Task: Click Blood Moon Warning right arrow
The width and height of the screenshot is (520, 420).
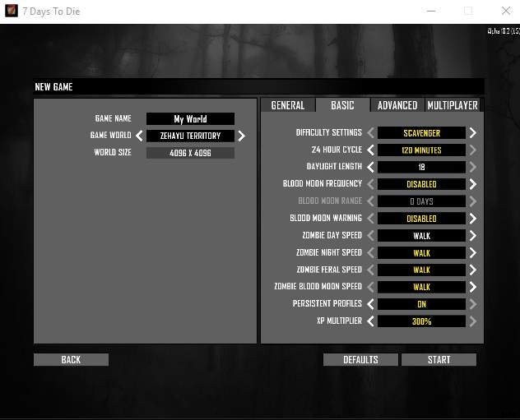Action: [x=473, y=219]
